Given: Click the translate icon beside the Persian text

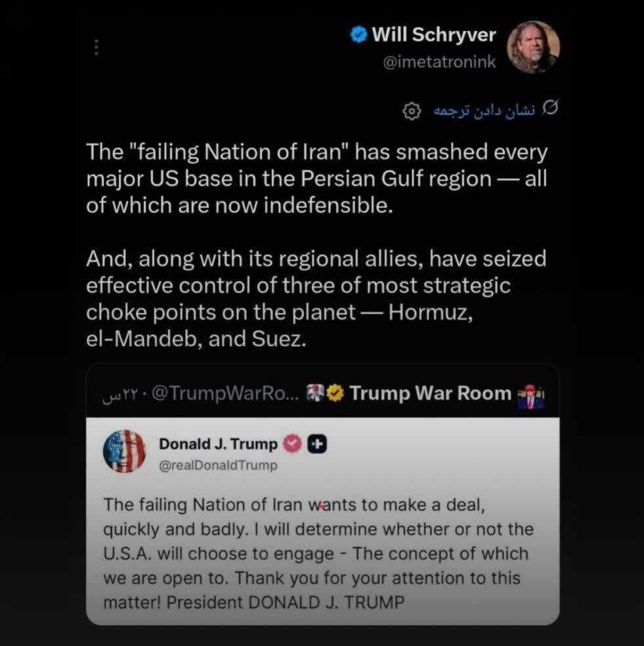Looking at the screenshot, I should pyautogui.click(x=550, y=108).
